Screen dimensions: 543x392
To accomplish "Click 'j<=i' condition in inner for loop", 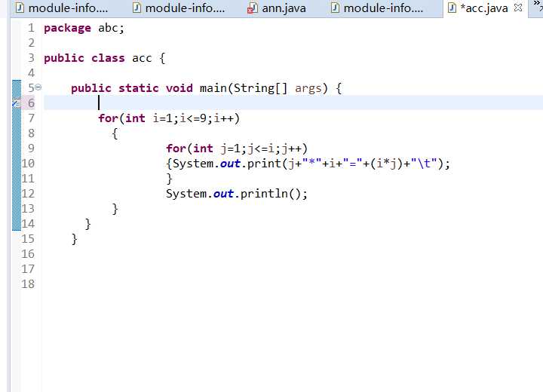I will point(262,149).
